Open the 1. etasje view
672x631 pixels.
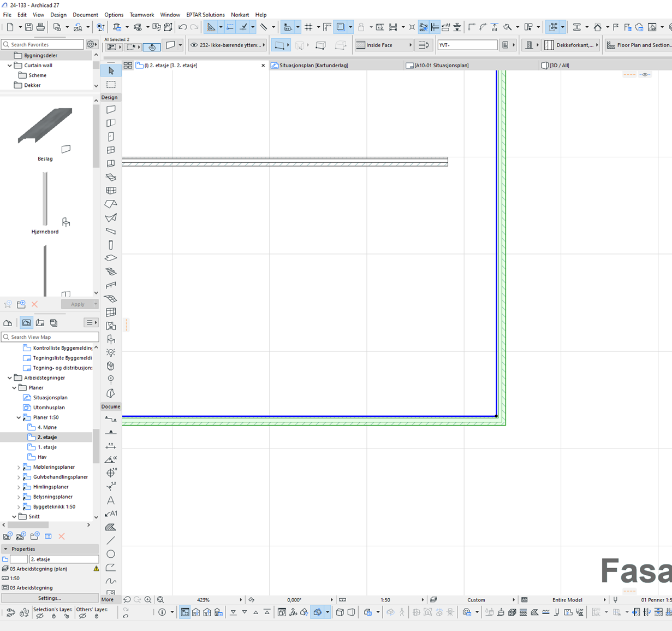coord(47,447)
